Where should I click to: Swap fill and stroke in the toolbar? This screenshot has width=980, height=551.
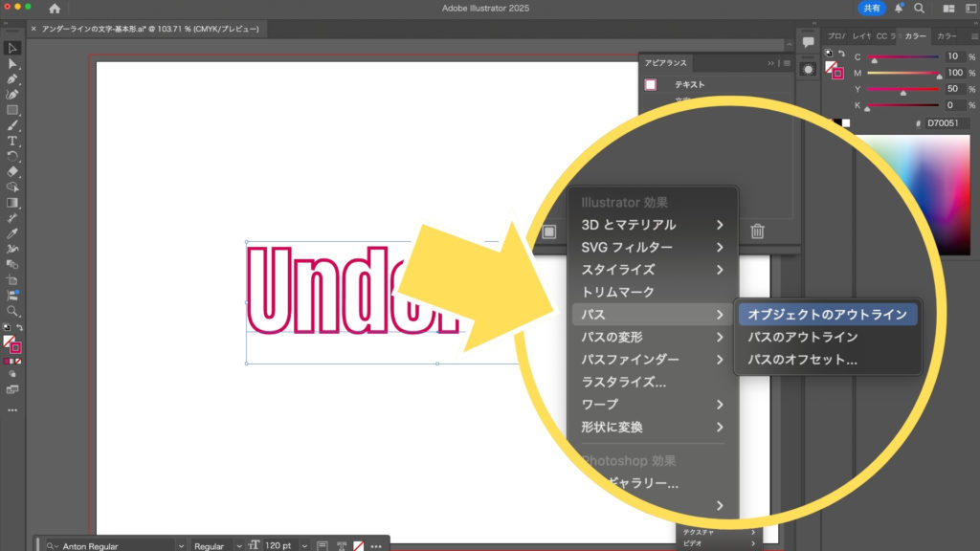(x=20, y=327)
